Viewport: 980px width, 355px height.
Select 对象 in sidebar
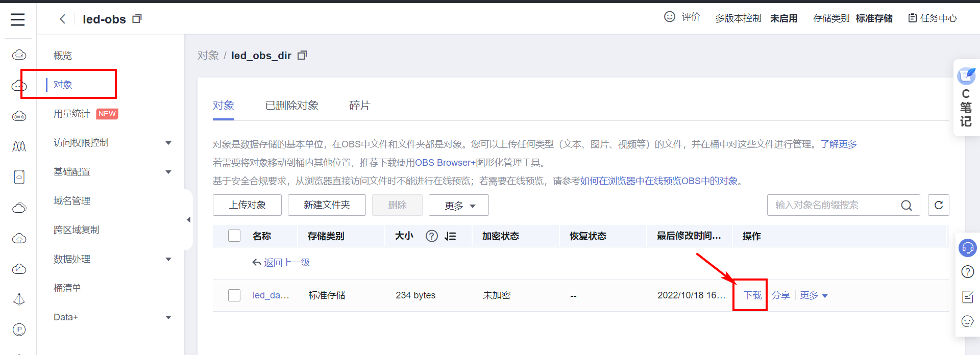63,85
